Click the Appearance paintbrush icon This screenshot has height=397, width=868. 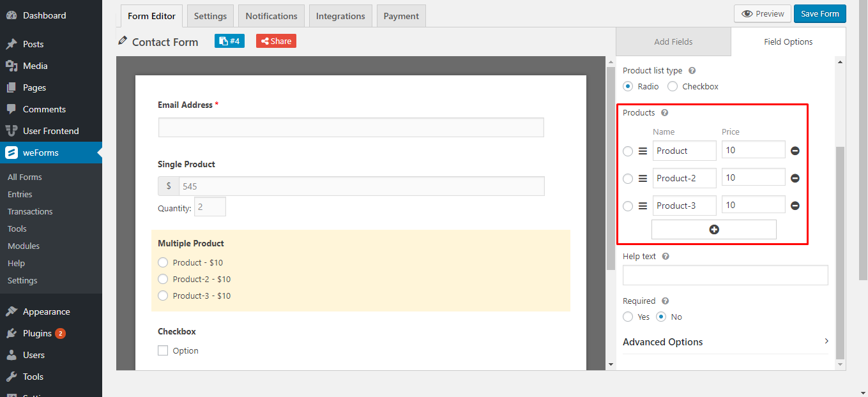coord(13,311)
